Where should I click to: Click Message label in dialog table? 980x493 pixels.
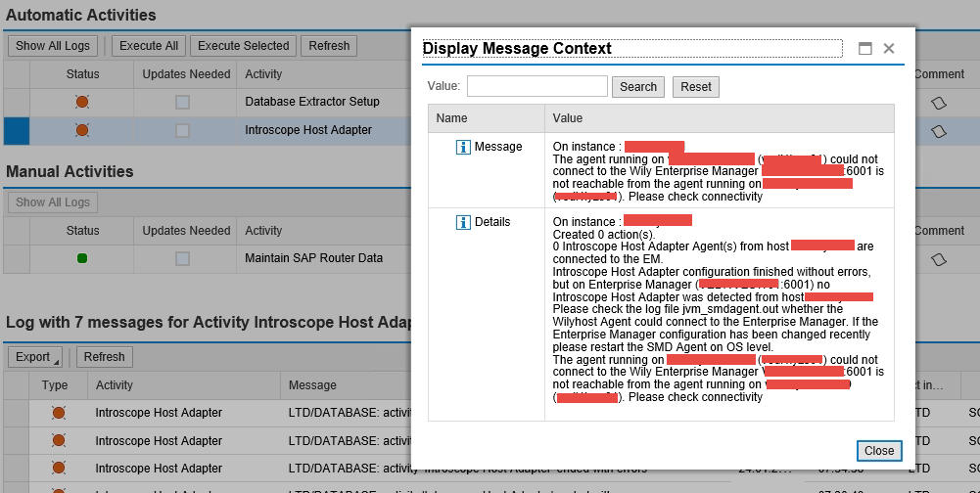point(498,146)
